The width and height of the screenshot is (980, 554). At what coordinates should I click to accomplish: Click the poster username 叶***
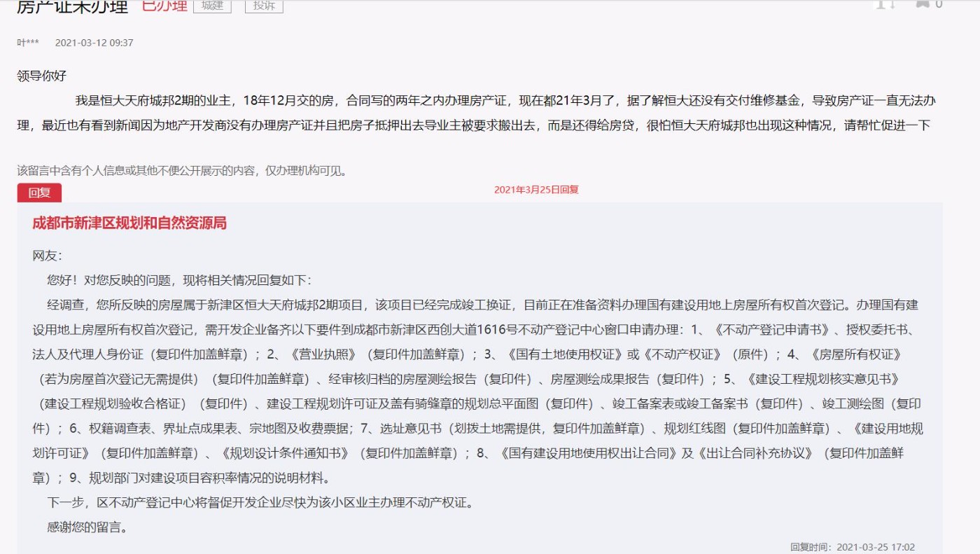tap(28, 43)
